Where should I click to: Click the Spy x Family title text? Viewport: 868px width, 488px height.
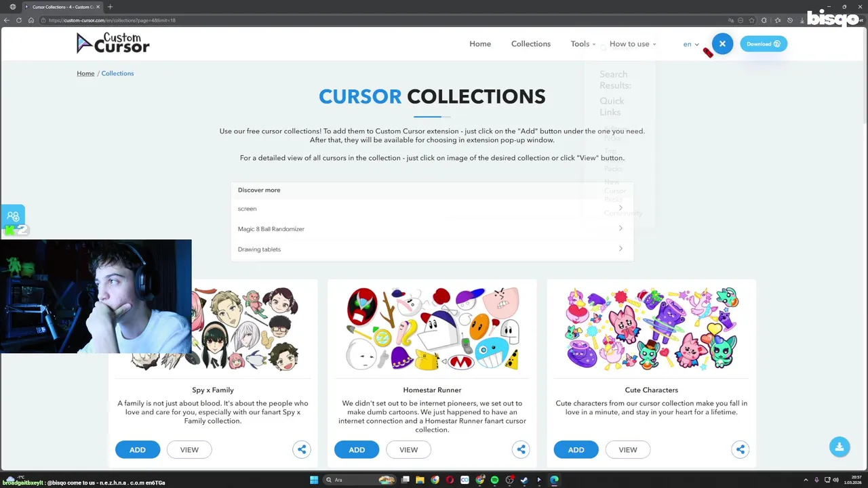[213, 390]
